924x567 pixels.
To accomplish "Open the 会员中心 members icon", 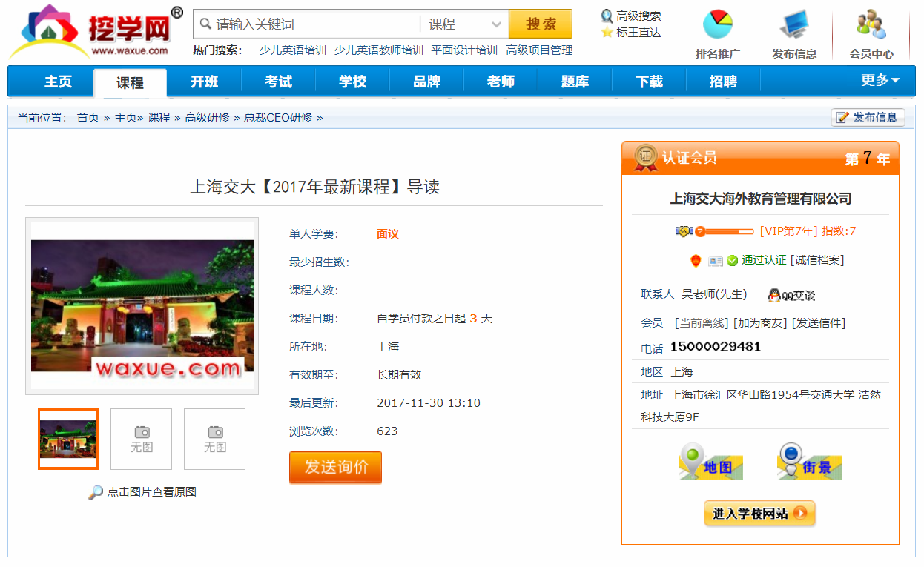I will click(871, 25).
